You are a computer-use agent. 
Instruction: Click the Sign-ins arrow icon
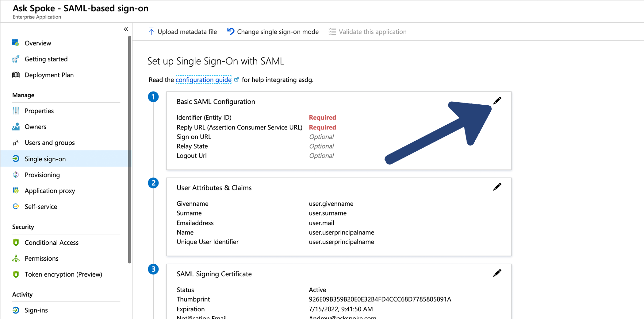pyautogui.click(x=16, y=310)
